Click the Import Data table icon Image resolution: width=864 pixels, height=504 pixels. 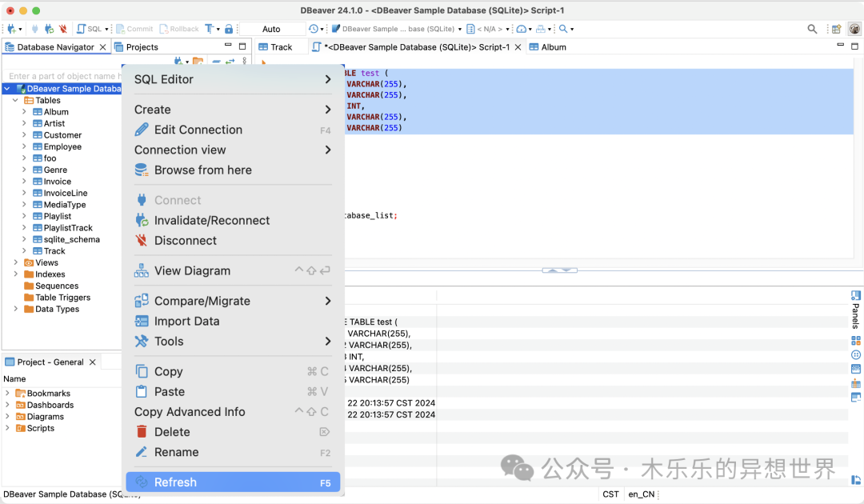click(x=142, y=321)
